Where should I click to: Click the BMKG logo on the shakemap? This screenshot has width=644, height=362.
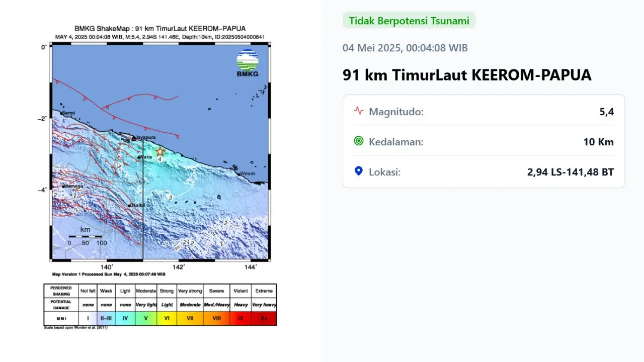248,63
